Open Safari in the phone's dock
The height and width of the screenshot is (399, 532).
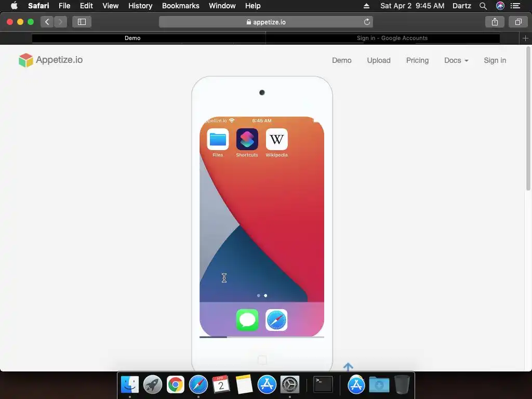[276, 320]
